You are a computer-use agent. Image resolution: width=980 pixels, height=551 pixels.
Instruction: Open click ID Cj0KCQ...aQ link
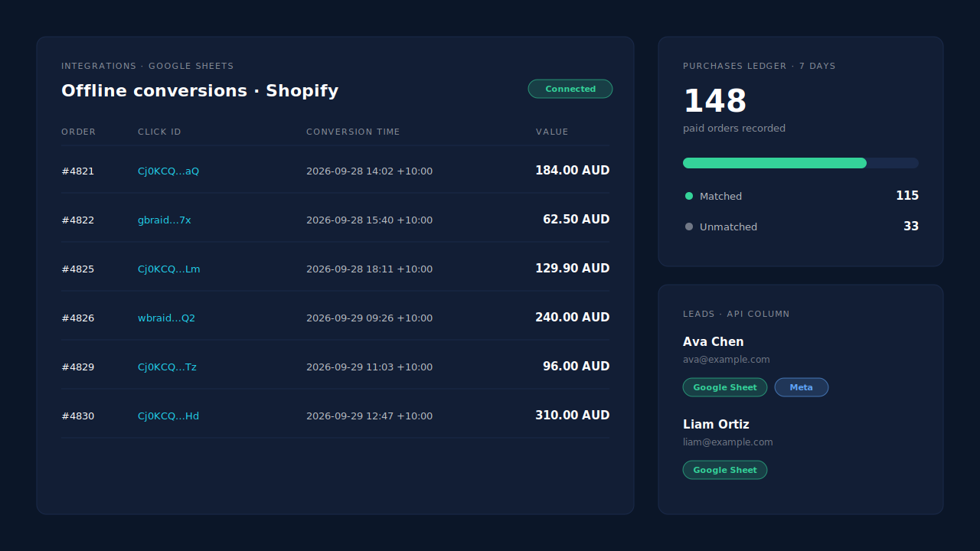(168, 171)
